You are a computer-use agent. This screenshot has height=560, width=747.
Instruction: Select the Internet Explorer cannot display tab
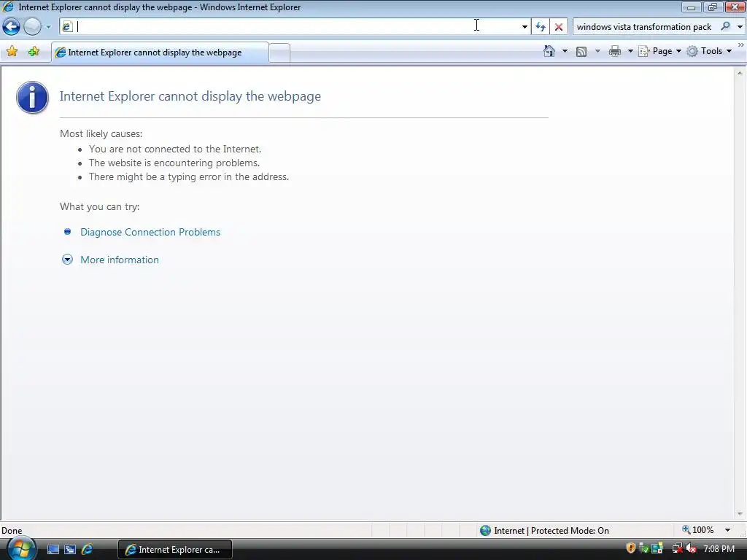[x=160, y=52]
